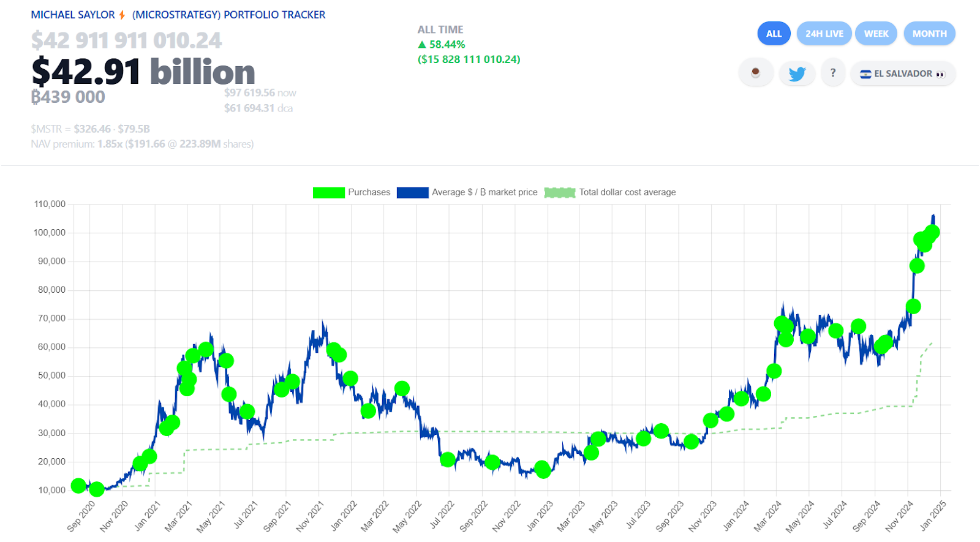Click the Mar 2024 x-axis label
The height and width of the screenshot is (542, 980).
[767, 516]
